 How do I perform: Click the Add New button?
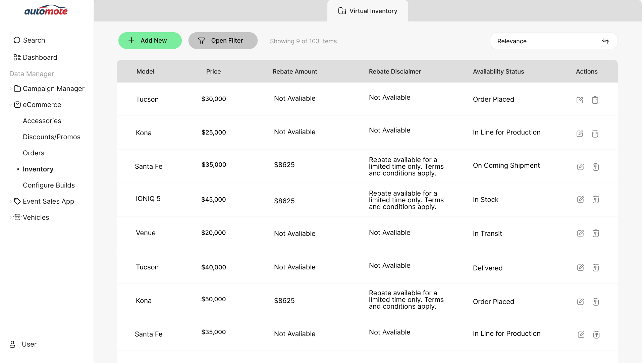[150, 40]
